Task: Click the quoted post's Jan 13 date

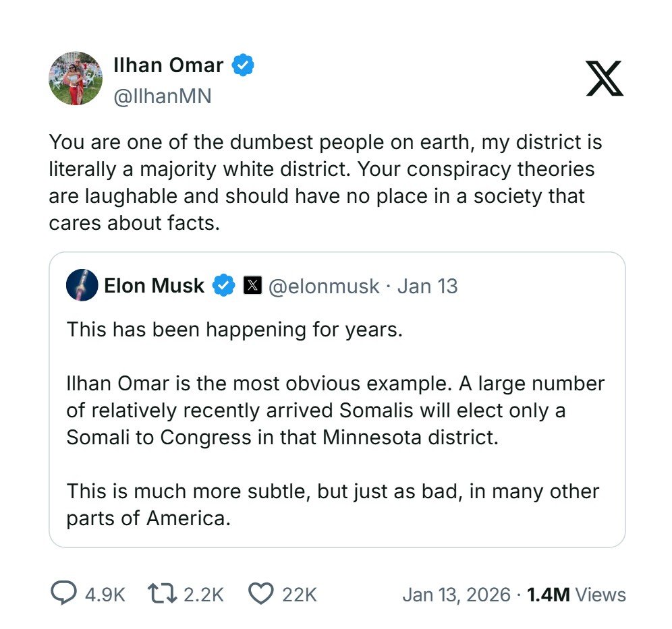Action: [427, 287]
